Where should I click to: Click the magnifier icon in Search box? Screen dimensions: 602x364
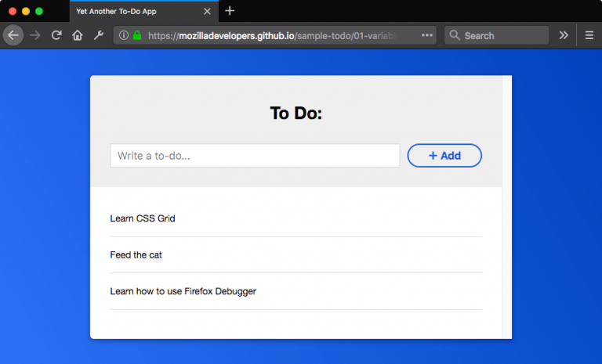(455, 35)
